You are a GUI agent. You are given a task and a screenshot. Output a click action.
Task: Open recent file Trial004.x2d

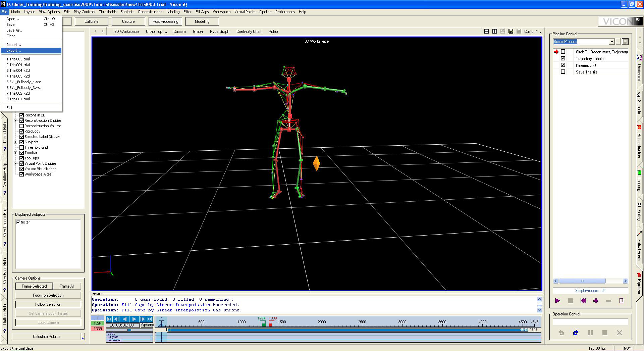(x=31, y=70)
